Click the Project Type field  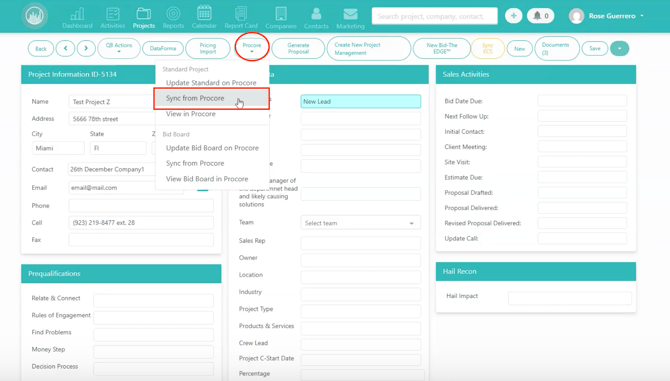pos(360,311)
